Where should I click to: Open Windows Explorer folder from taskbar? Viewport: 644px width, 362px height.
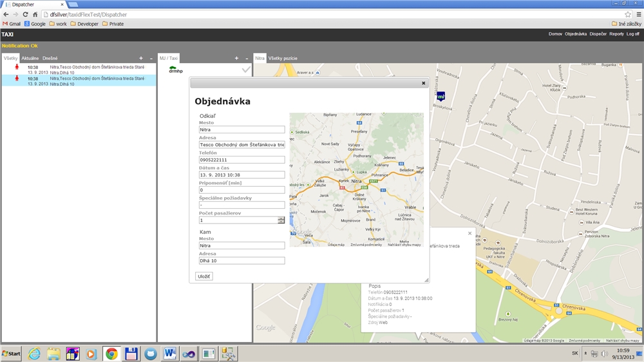[53, 354]
